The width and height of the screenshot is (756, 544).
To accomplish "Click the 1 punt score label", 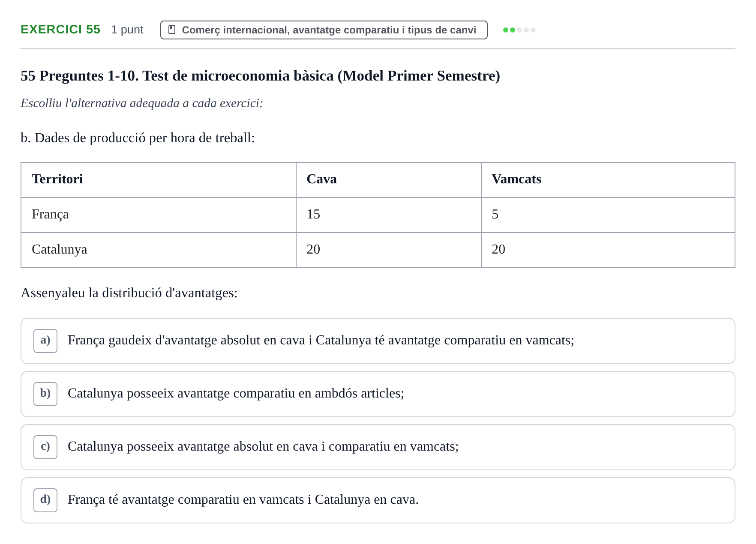I will coord(127,30).
